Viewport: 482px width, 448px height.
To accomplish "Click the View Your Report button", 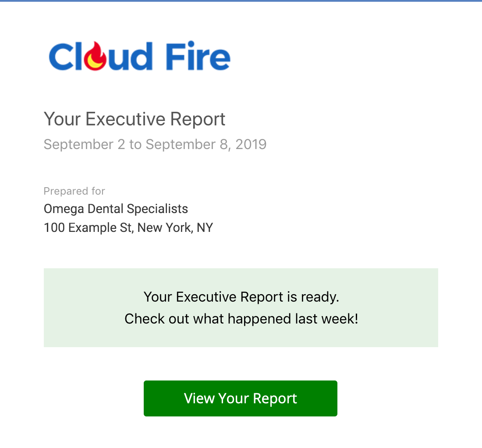I will tap(241, 398).
